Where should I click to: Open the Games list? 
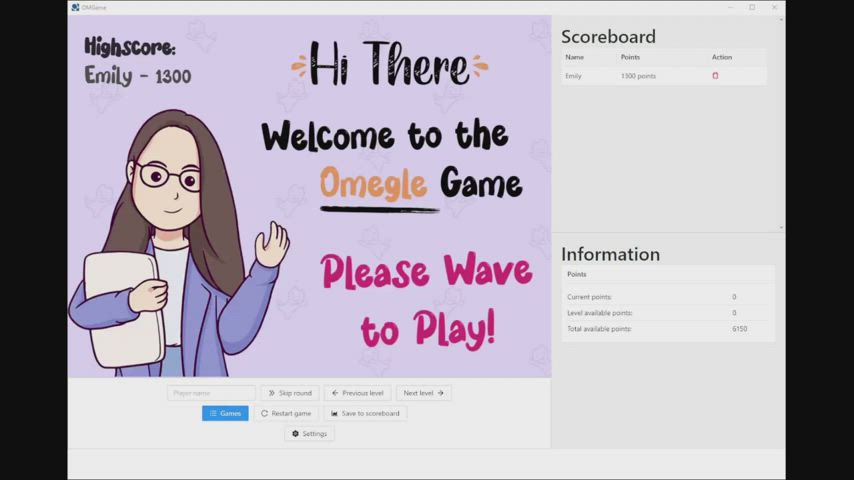pos(225,413)
